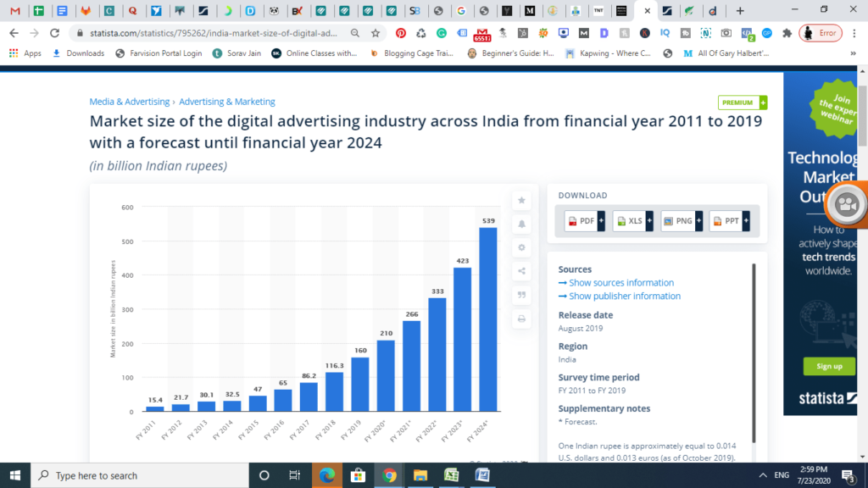The width and height of the screenshot is (868, 488).
Task: Expand the hidden bookmarks chevron
Action: (x=853, y=53)
